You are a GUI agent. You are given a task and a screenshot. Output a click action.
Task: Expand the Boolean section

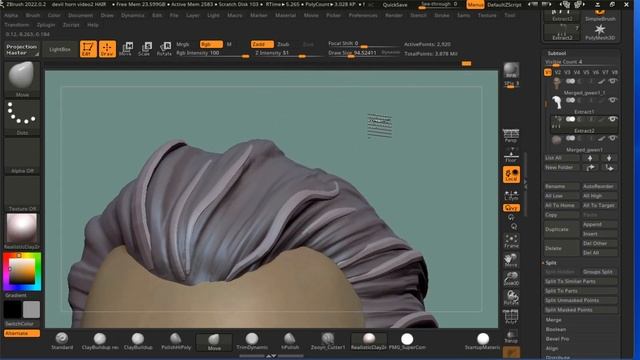tap(556, 329)
